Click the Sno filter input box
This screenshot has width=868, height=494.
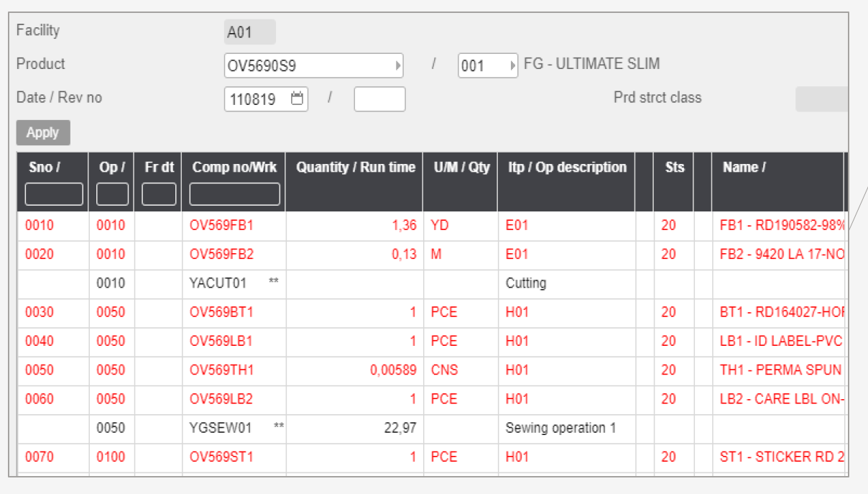pos(54,194)
